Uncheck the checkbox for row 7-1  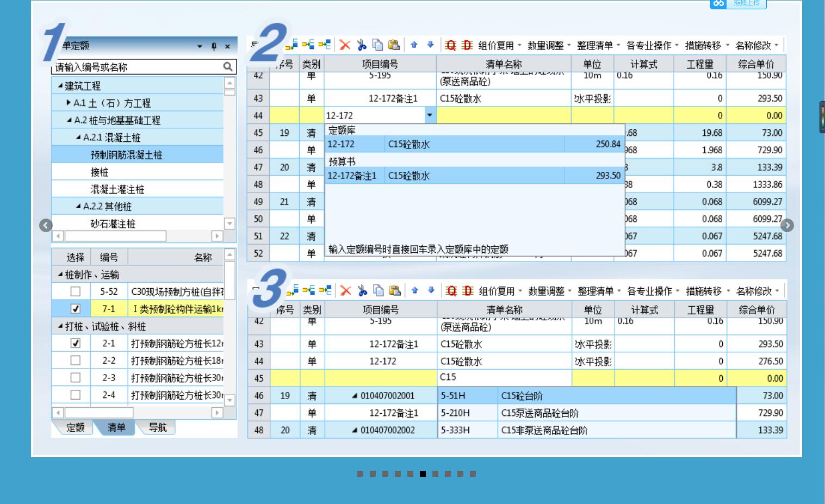[x=76, y=309]
